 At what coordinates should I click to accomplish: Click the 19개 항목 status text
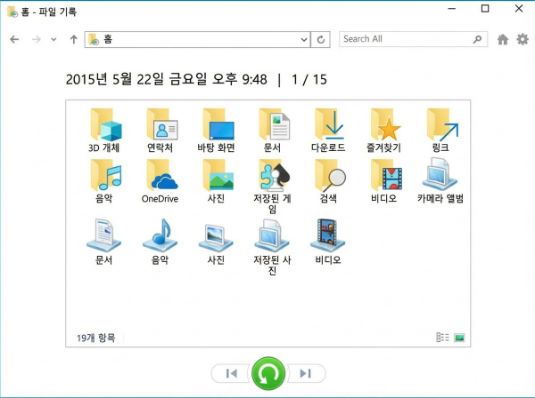click(x=96, y=338)
